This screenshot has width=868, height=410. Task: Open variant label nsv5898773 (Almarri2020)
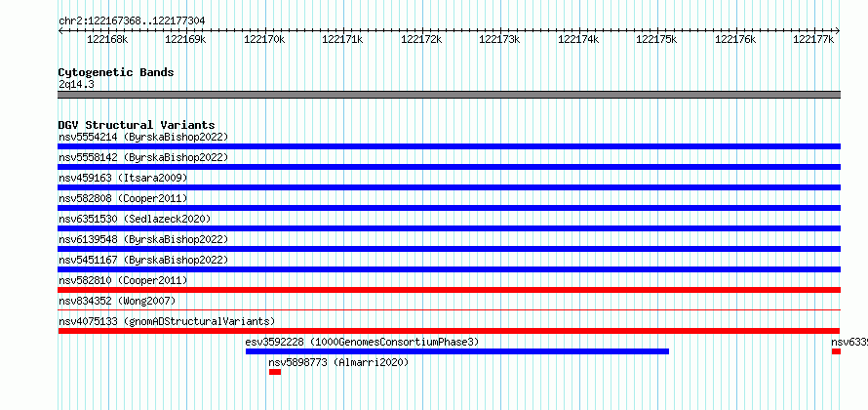[338, 362]
